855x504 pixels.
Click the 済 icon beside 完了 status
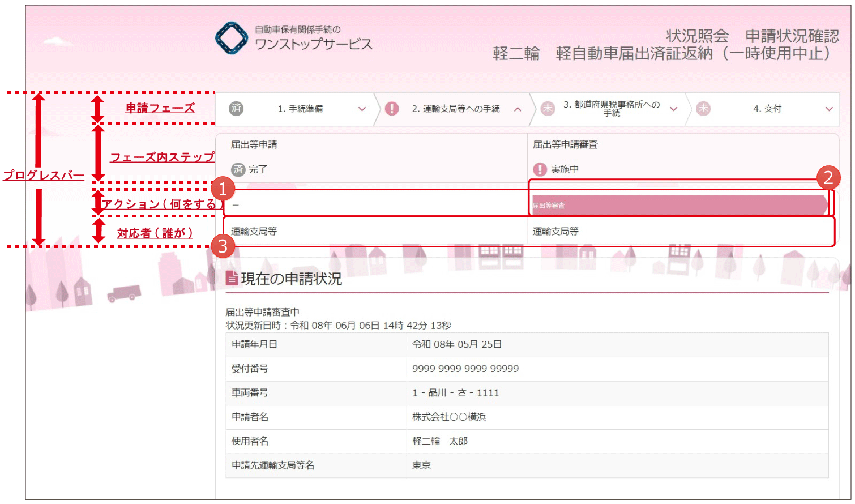[238, 169]
